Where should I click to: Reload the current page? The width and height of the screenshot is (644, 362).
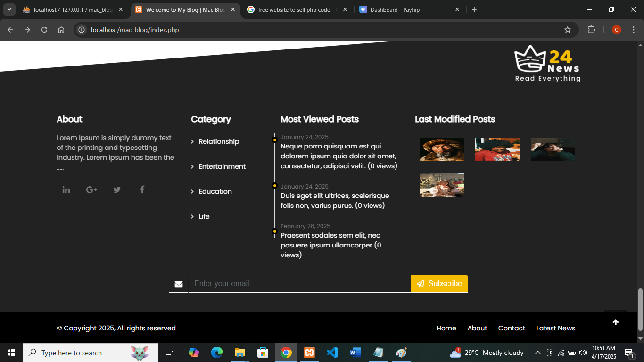click(44, 30)
